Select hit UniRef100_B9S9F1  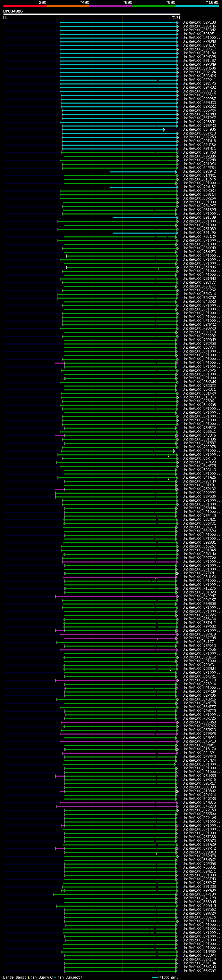pos(199,34)
